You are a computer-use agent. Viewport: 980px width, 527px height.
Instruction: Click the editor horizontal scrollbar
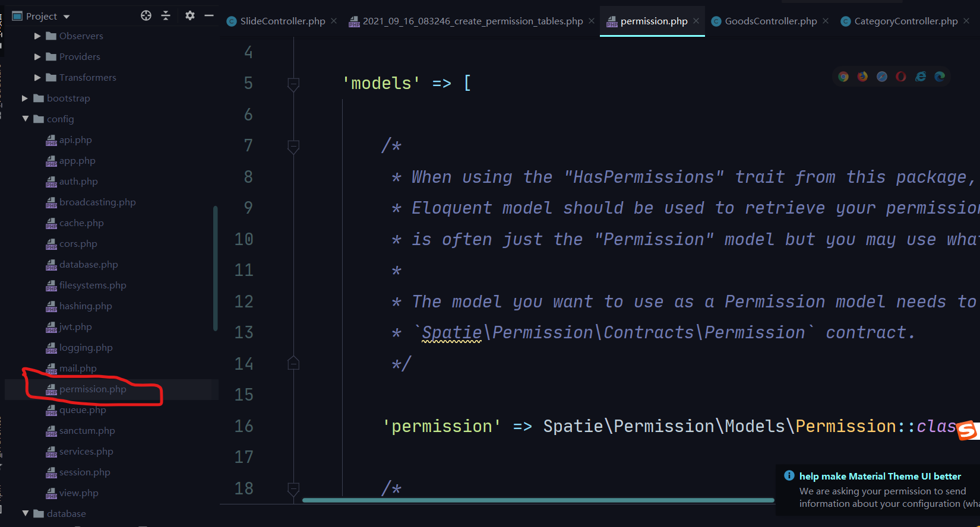tap(538, 500)
